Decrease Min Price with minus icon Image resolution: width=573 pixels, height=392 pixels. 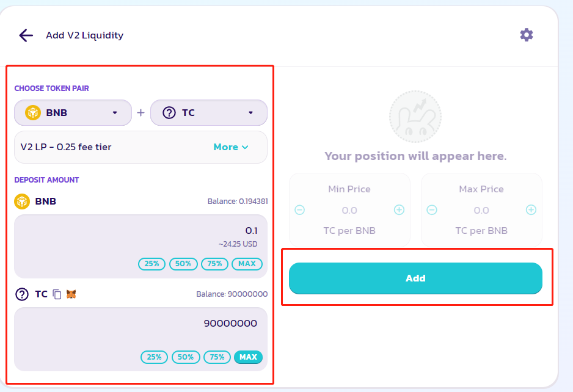(300, 210)
